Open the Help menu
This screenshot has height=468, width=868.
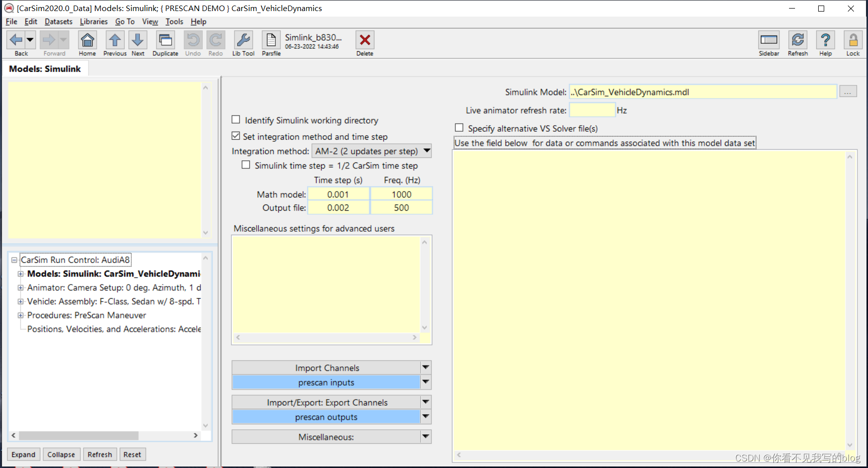coord(198,22)
